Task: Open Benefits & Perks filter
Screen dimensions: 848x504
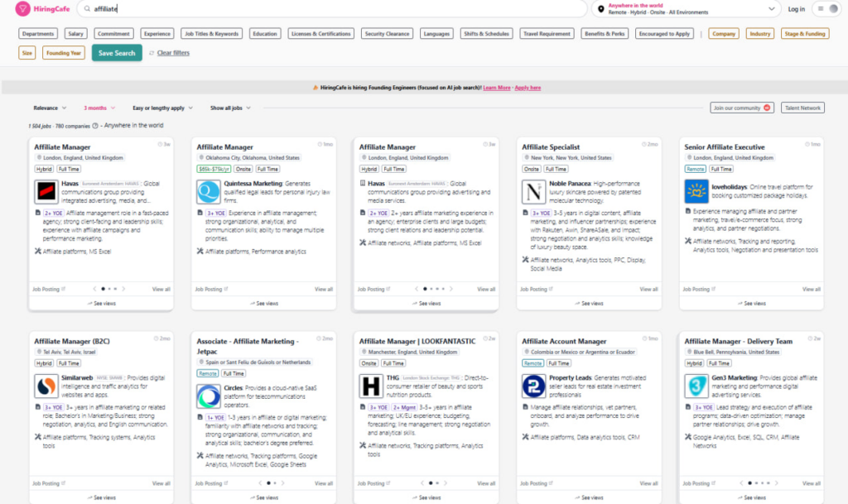Action: [605, 33]
